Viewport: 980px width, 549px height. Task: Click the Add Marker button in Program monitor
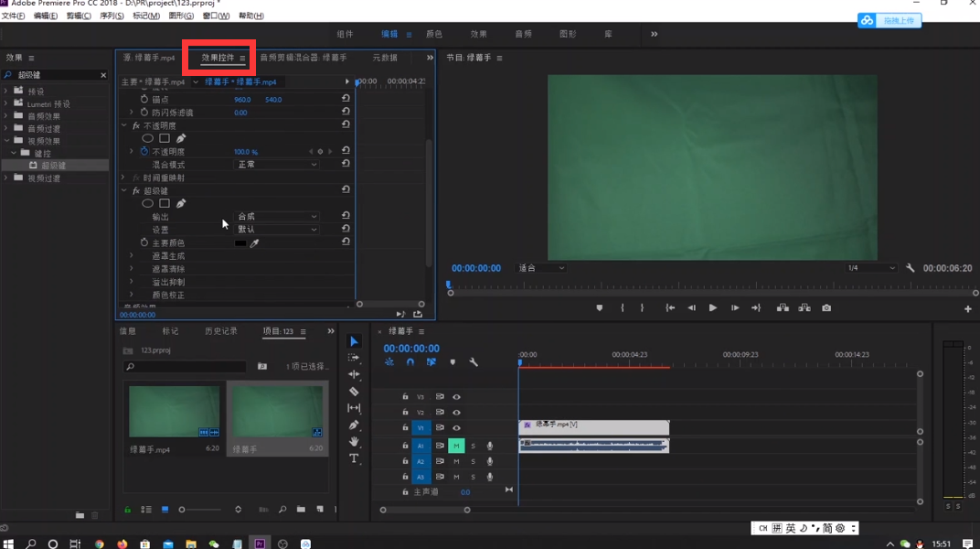click(x=600, y=307)
